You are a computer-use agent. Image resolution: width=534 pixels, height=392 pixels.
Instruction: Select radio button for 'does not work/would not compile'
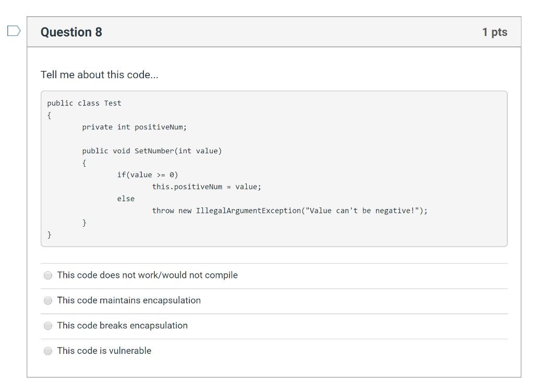(48, 275)
